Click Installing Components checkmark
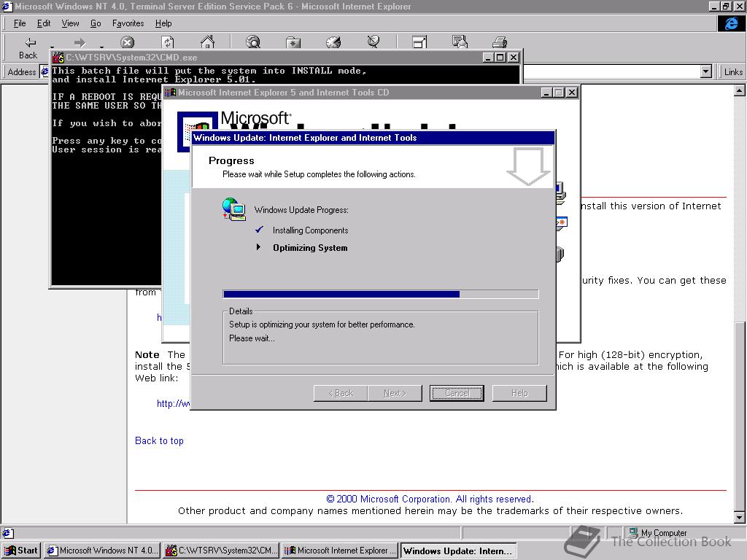 coord(259,230)
